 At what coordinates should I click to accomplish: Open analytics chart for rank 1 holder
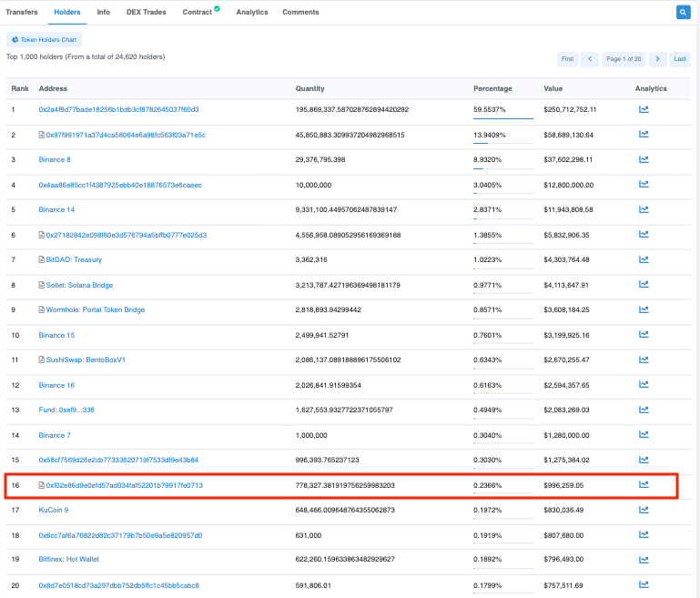tap(644, 109)
